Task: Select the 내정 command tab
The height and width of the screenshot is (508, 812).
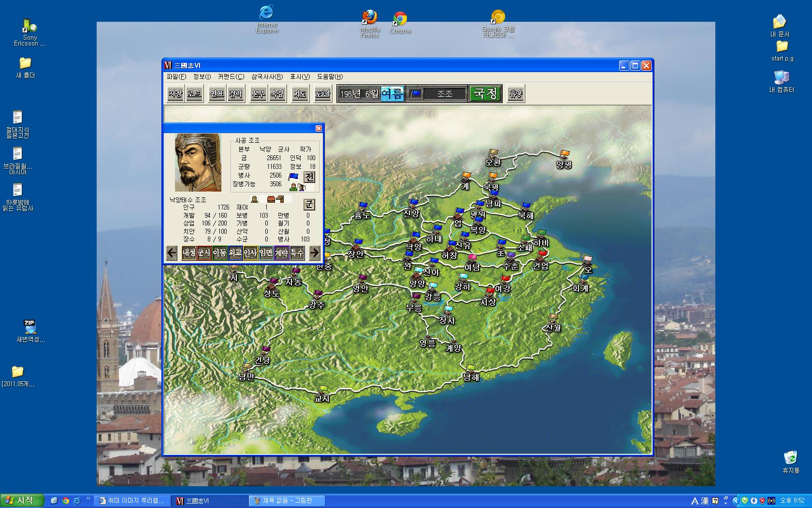Action: pyautogui.click(x=188, y=253)
